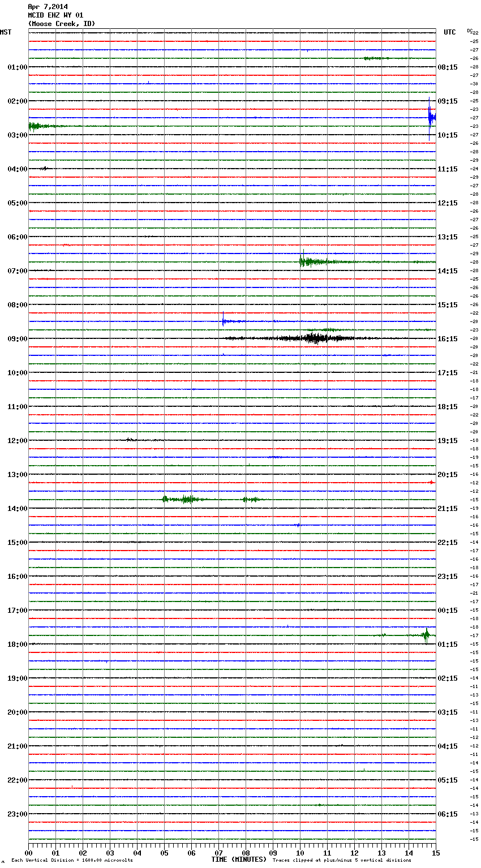Select the "03:15" UTC time label
481x868 pixels.
(448, 712)
